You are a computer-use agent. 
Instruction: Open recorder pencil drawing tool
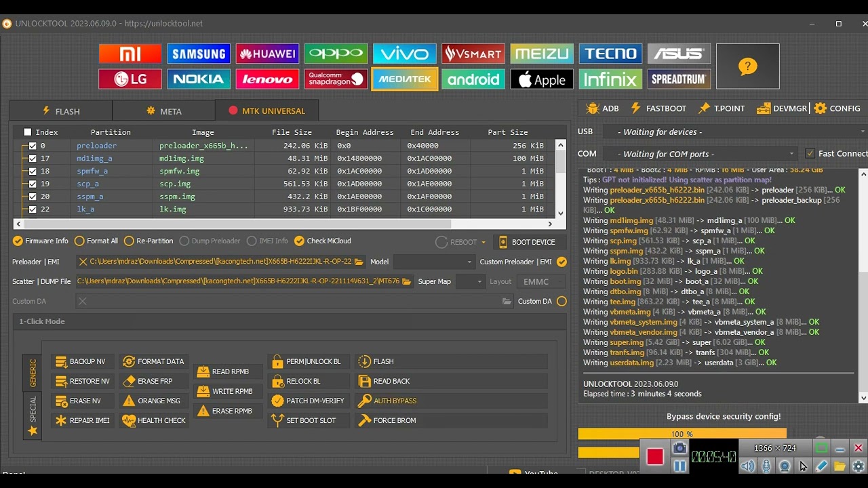click(821, 466)
